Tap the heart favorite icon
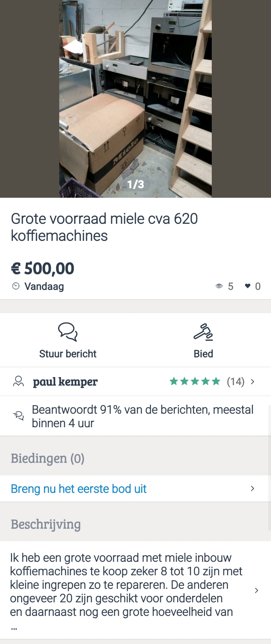The image size is (271, 644). (248, 286)
